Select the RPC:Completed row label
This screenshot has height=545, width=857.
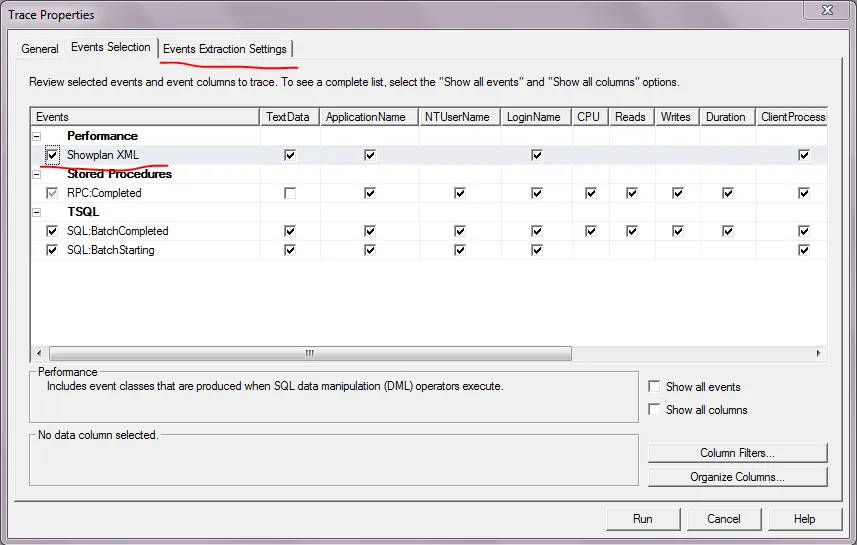point(104,193)
